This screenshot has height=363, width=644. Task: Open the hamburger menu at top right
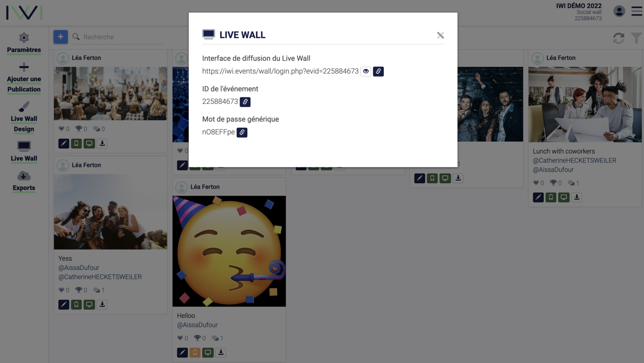click(x=637, y=12)
